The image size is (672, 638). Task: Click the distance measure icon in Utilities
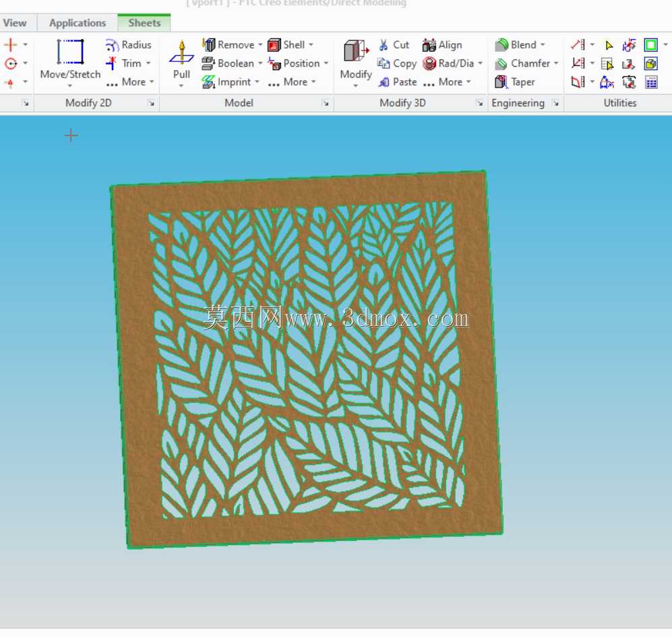tap(578, 44)
